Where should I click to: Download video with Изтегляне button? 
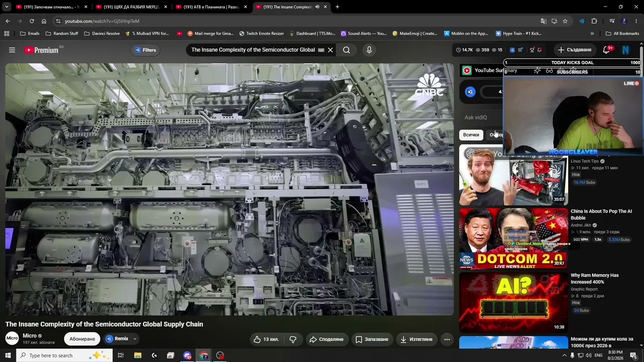pos(416,339)
